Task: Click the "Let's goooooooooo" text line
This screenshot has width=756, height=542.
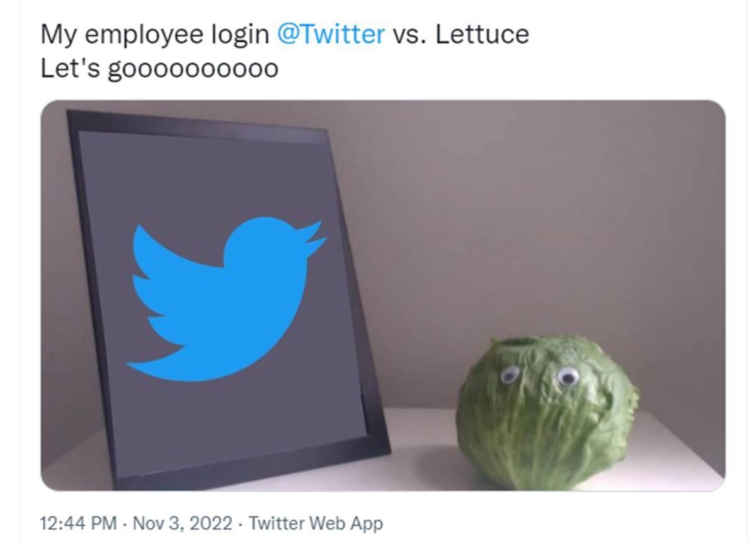Action: pos(159,69)
